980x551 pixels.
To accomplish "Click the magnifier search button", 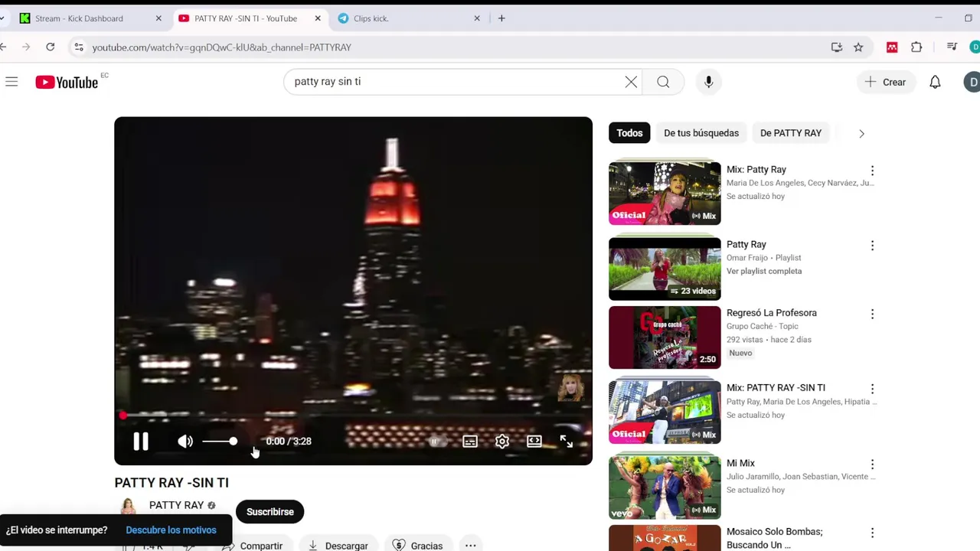I will click(x=663, y=82).
